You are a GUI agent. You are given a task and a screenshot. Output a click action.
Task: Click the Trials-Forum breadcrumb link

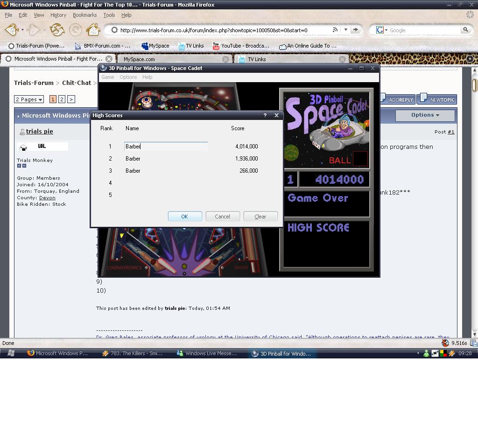coord(34,83)
